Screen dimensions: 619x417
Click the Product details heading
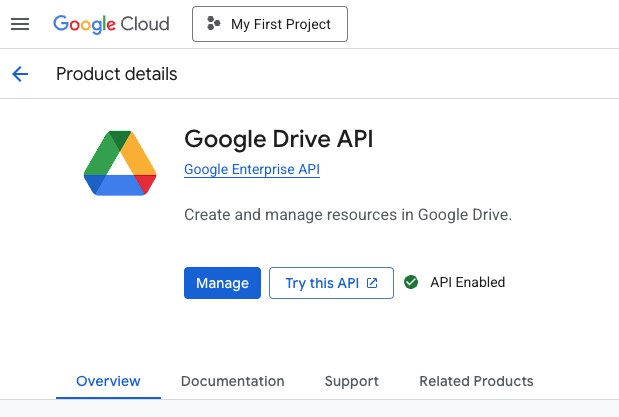pyautogui.click(x=116, y=74)
